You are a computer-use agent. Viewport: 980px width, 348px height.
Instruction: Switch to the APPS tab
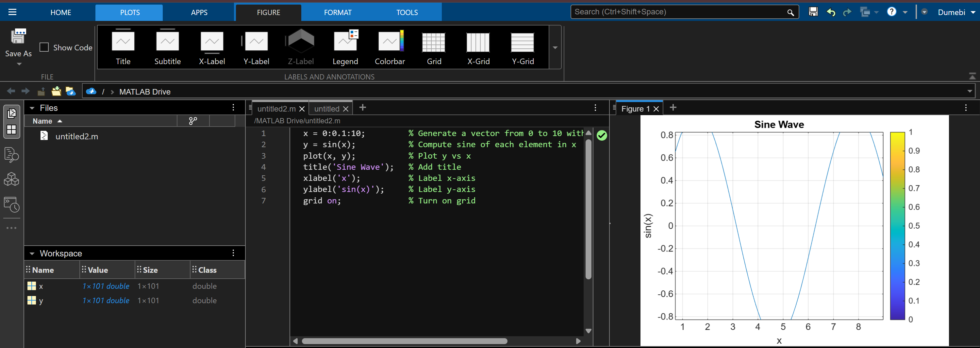(x=199, y=12)
